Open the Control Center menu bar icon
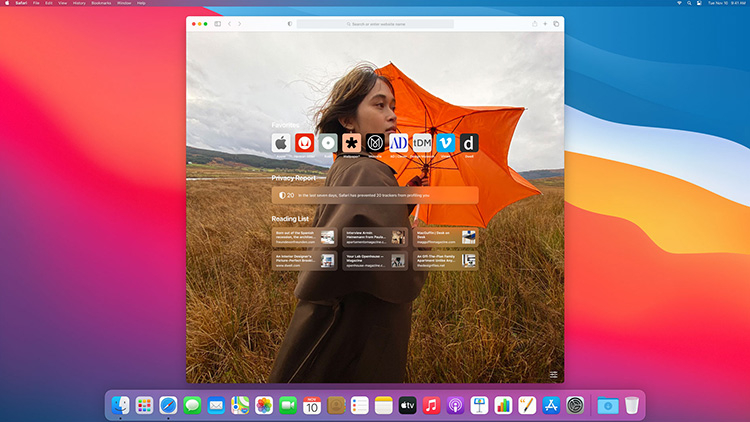The height and width of the screenshot is (422, 750). point(699,3)
